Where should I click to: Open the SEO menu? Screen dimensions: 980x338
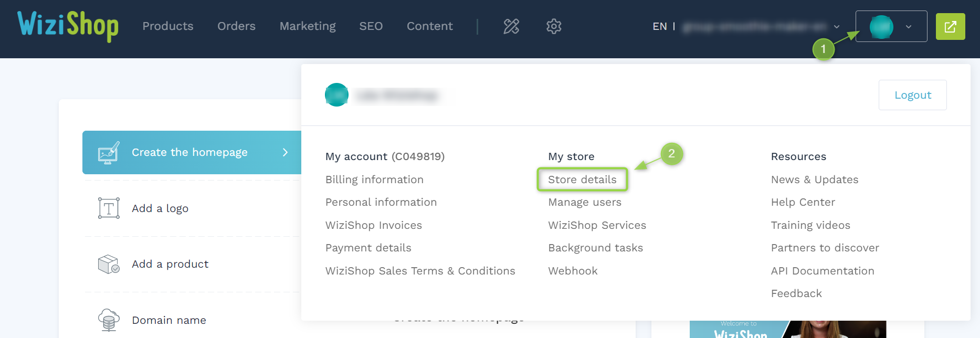click(371, 26)
